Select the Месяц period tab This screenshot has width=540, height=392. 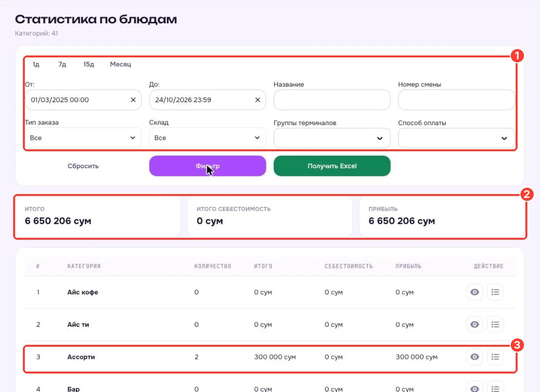pyautogui.click(x=120, y=64)
